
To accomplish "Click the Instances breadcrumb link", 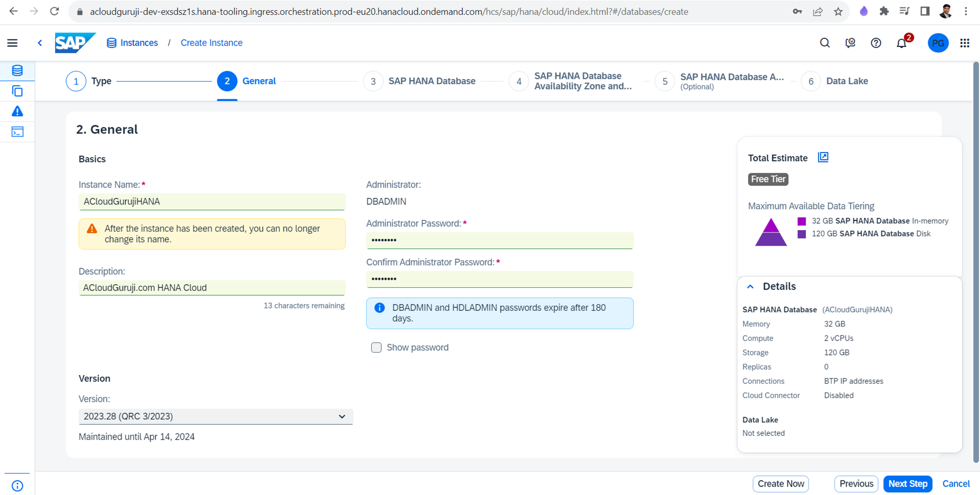I will 139,43.
